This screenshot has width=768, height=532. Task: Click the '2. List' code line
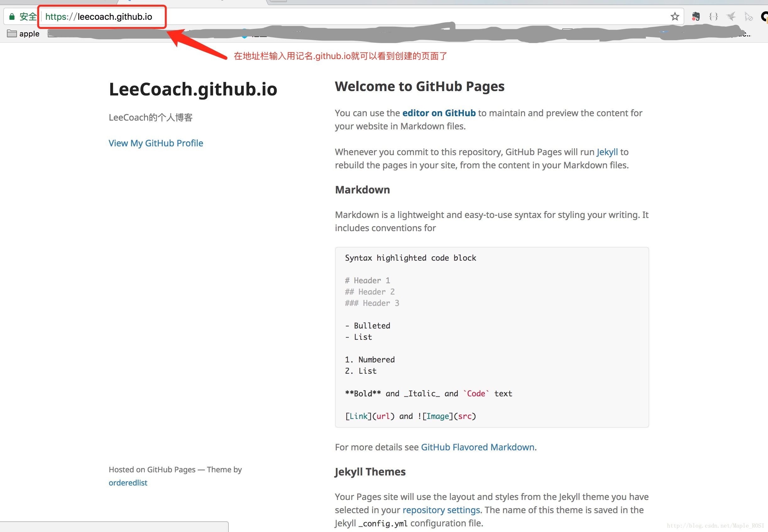coord(361,371)
